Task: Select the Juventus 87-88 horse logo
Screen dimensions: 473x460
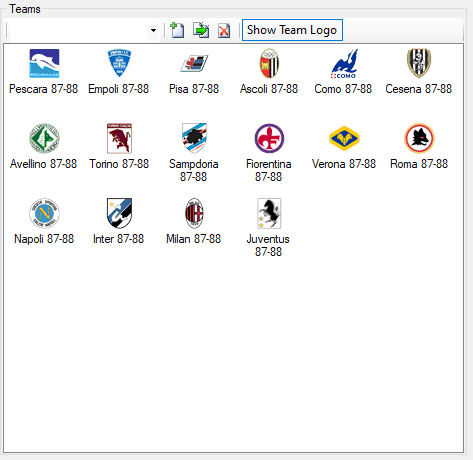Action: 269,213
